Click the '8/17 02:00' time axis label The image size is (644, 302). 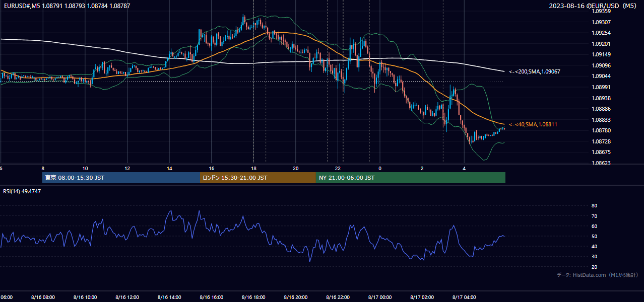pos(422,297)
